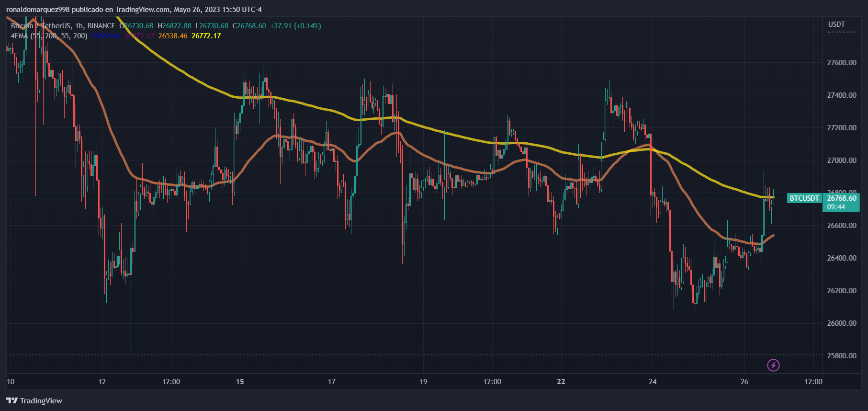
Task: Click the BTCUSDT symbol price tag
Action: (x=804, y=198)
